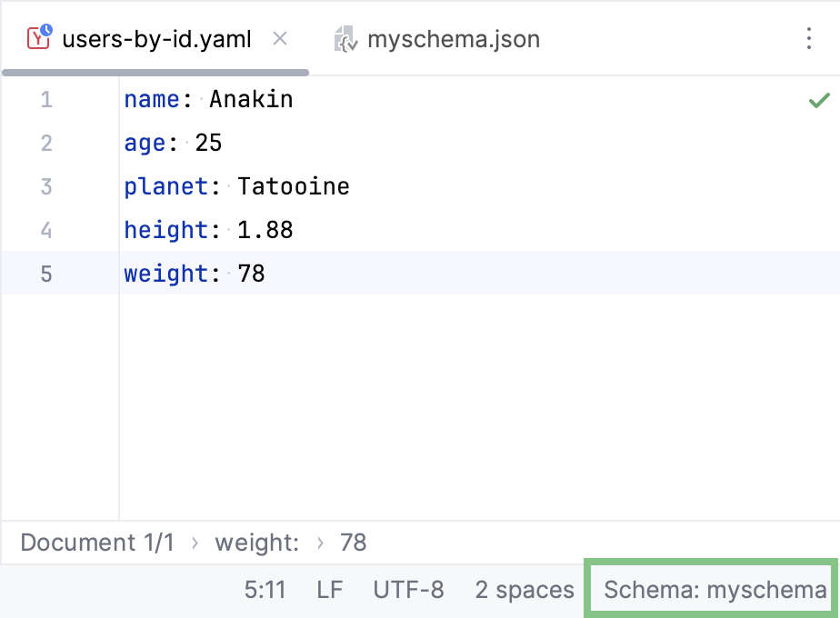
Task: Place cursor on the Tatooine value
Action: pos(293,186)
